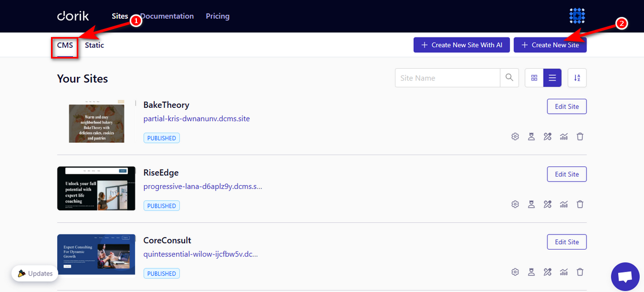Open admin user icon for RiseEdge
This screenshot has height=292, width=644.
click(x=531, y=204)
